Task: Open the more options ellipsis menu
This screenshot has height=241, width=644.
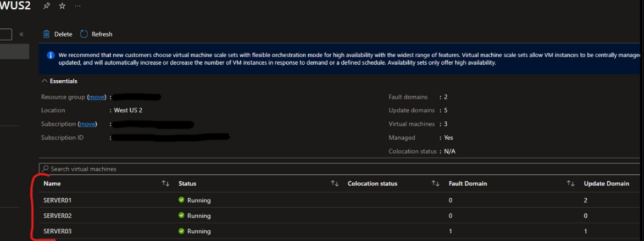Action: pos(77,6)
